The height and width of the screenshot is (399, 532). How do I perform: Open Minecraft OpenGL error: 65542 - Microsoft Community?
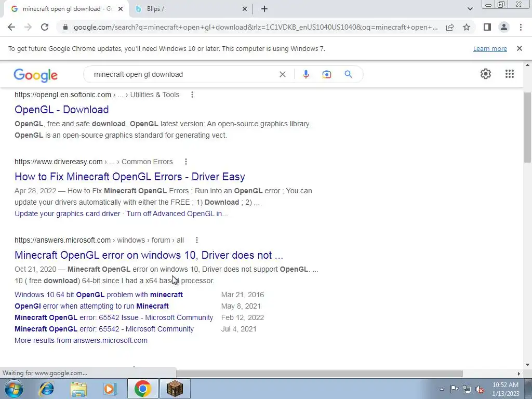click(104, 329)
